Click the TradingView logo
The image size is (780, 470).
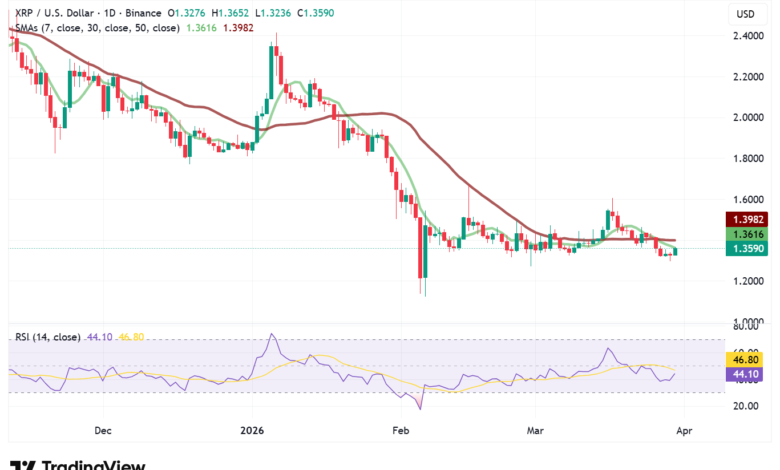78,464
